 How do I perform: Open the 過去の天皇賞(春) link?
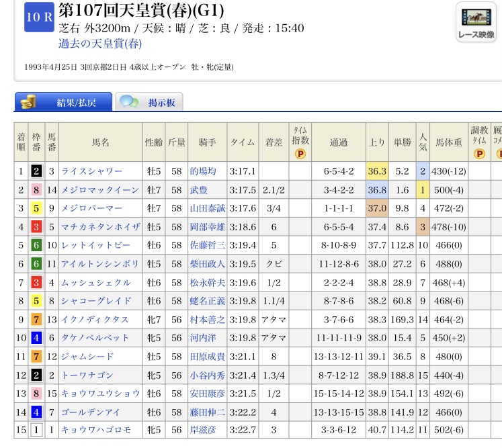(100, 44)
